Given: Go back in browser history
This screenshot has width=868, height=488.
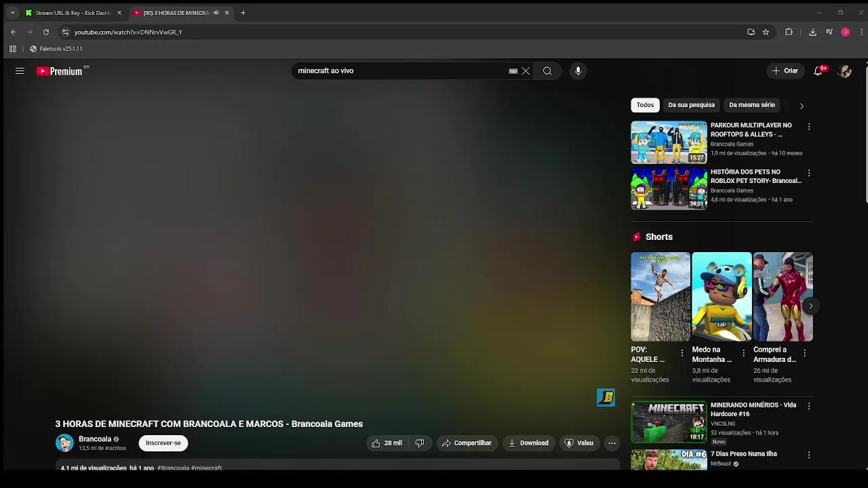Looking at the screenshot, I should (x=13, y=32).
